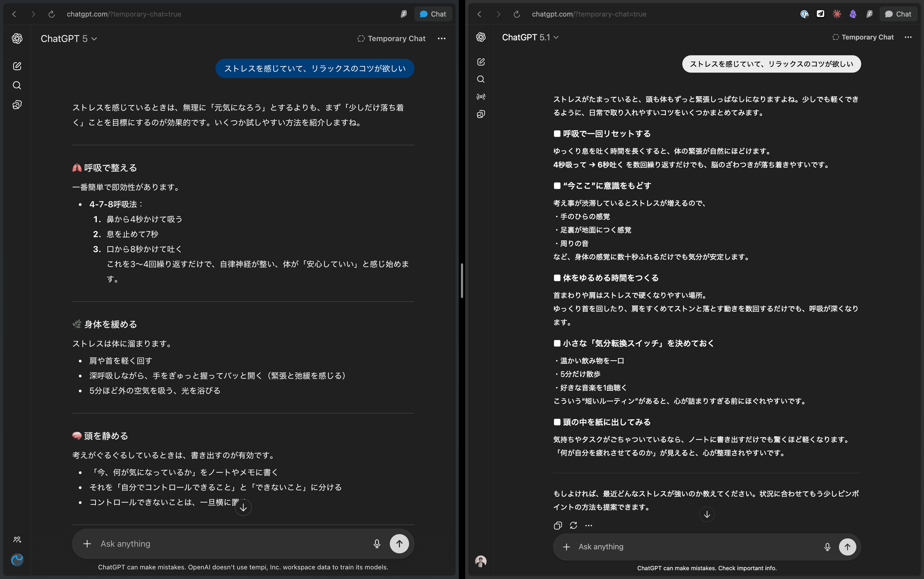Toggle the Chat side panel in right browser
924x579 pixels.
(x=898, y=14)
